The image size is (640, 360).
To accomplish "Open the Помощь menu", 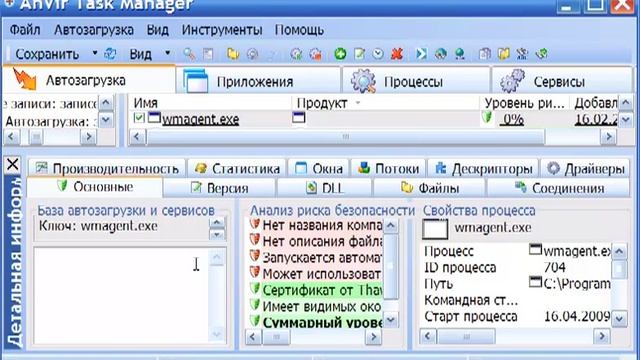I will click(x=299, y=30).
